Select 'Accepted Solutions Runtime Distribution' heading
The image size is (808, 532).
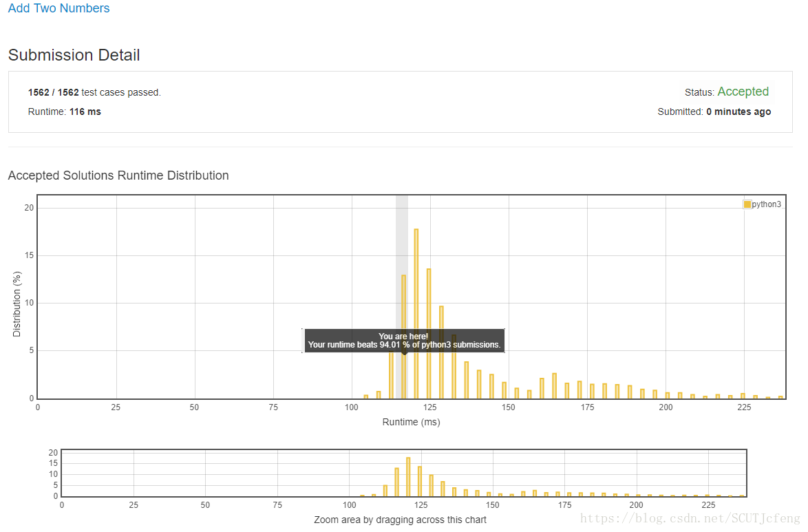click(x=118, y=175)
